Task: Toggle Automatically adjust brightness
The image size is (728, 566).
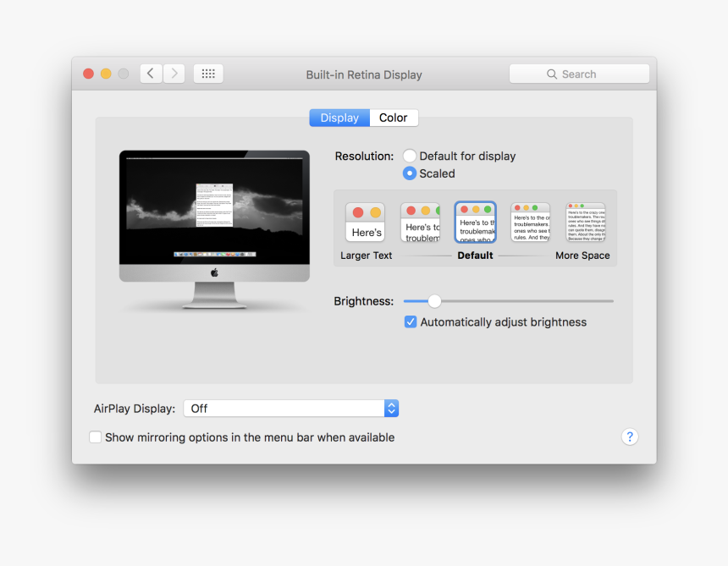Action: (411, 322)
